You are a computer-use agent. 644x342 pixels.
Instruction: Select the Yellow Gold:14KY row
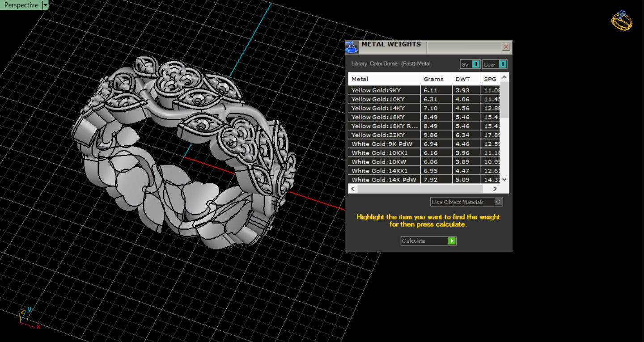[x=424, y=108]
